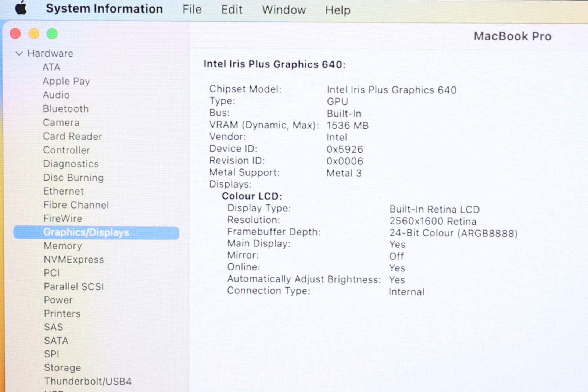The height and width of the screenshot is (392, 588).
Task: Select Bluetooth in the hardware list
Action: (x=65, y=109)
